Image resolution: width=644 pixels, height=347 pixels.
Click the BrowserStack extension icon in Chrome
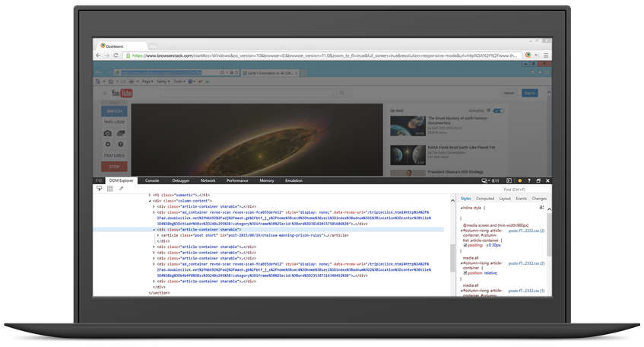point(528,55)
